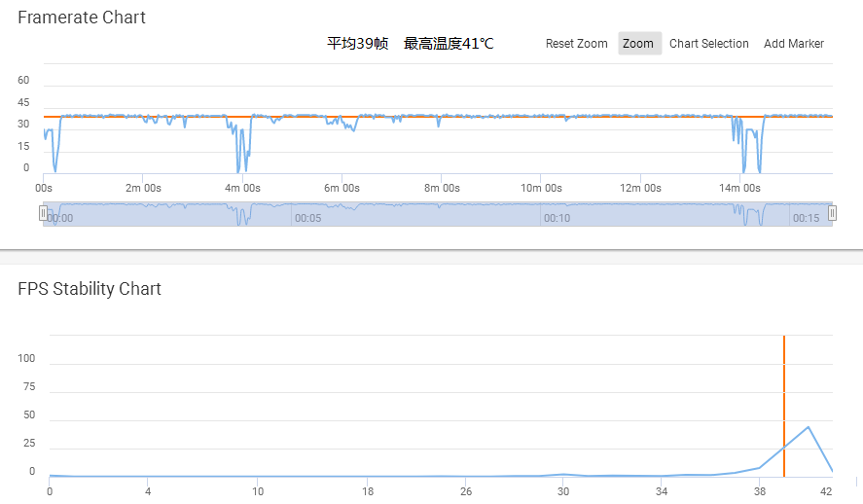Click the 30 tick on stability x-axis
This screenshot has width=863, height=504.
coord(562,491)
